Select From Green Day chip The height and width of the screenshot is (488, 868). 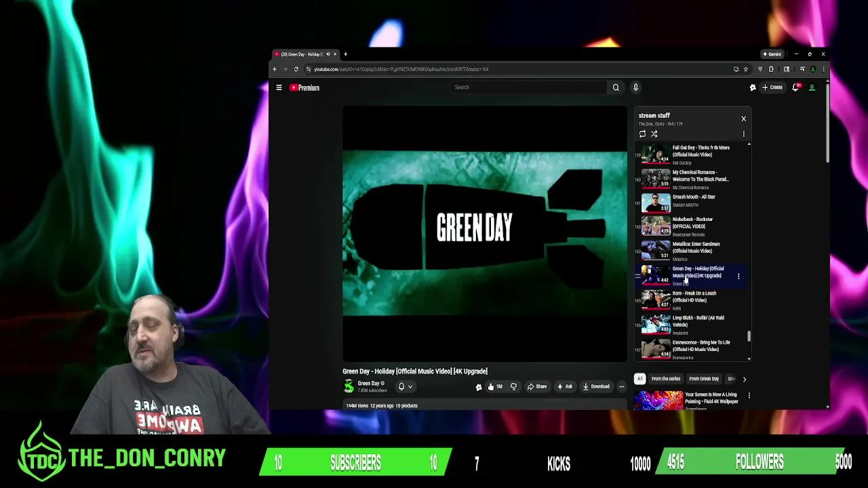point(704,379)
